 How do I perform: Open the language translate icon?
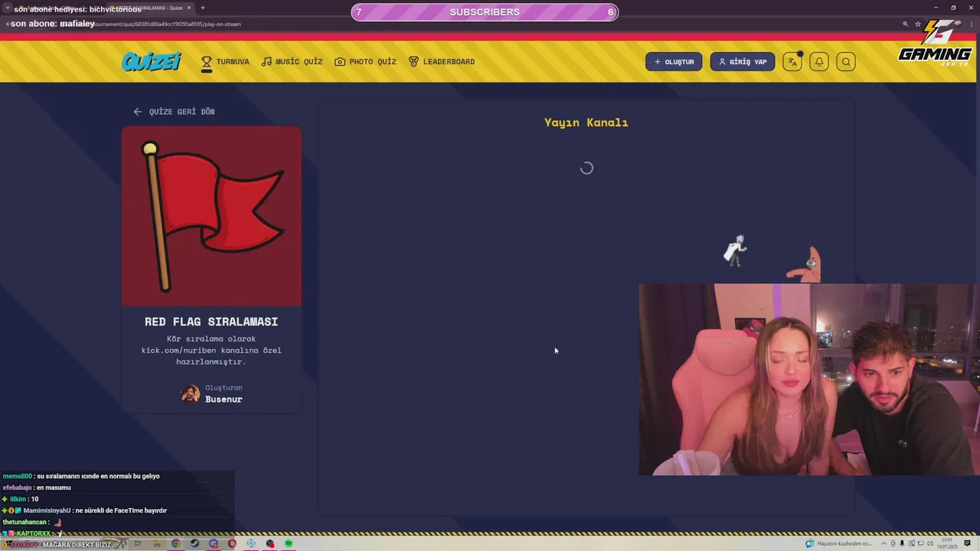pyautogui.click(x=793, y=62)
